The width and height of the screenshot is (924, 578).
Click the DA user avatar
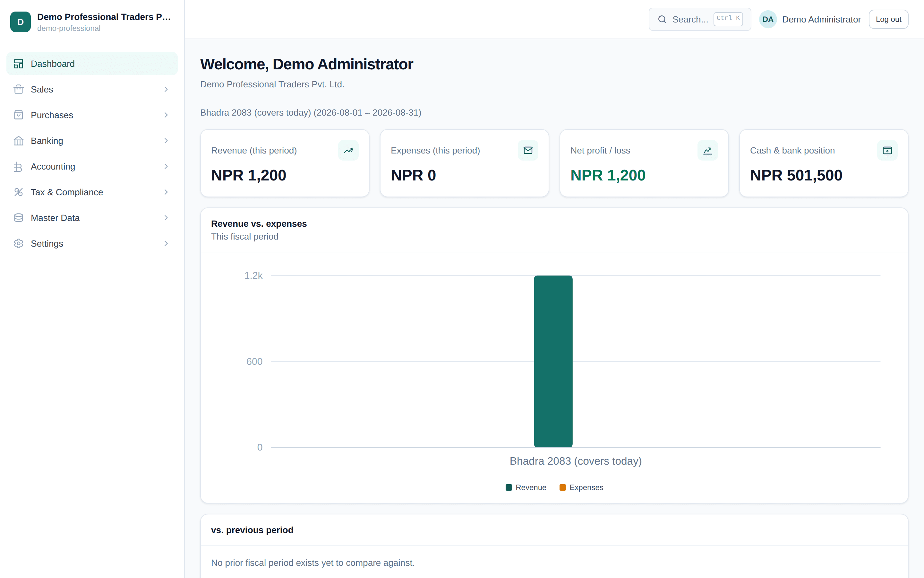pos(768,20)
